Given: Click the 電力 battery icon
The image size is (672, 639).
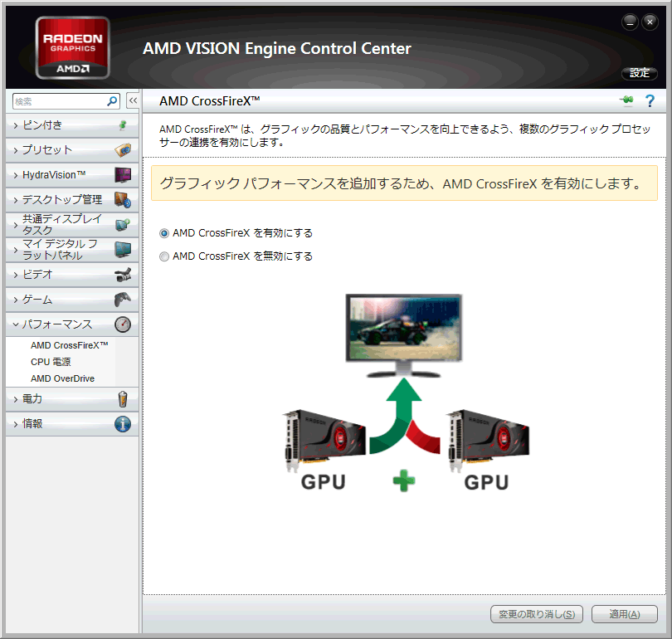Looking at the screenshot, I should (123, 399).
